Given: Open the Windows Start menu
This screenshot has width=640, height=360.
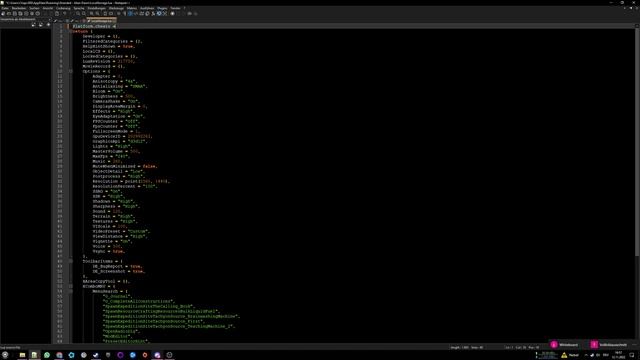Looking at the screenshot, I should (x=5, y=355).
